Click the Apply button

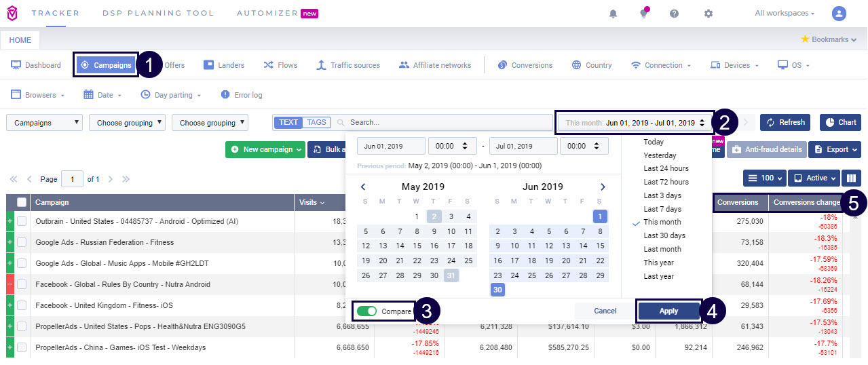coord(668,311)
